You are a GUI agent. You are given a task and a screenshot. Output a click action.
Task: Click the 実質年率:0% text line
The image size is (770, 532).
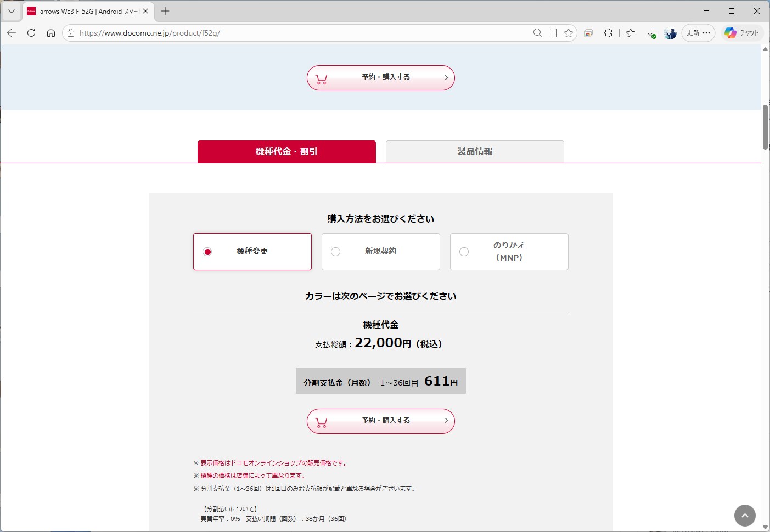(x=273, y=519)
